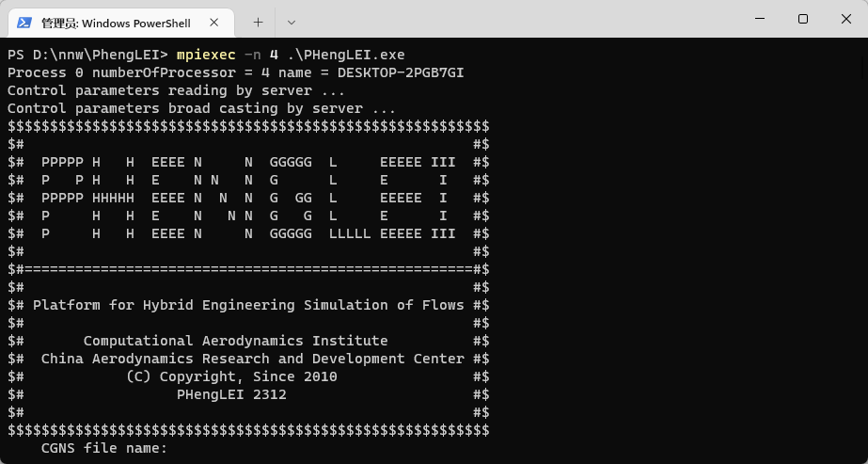Image resolution: width=868 pixels, height=464 pixels.
Task: Click 'PHengLEI 2312' version text
Action: 231,394
